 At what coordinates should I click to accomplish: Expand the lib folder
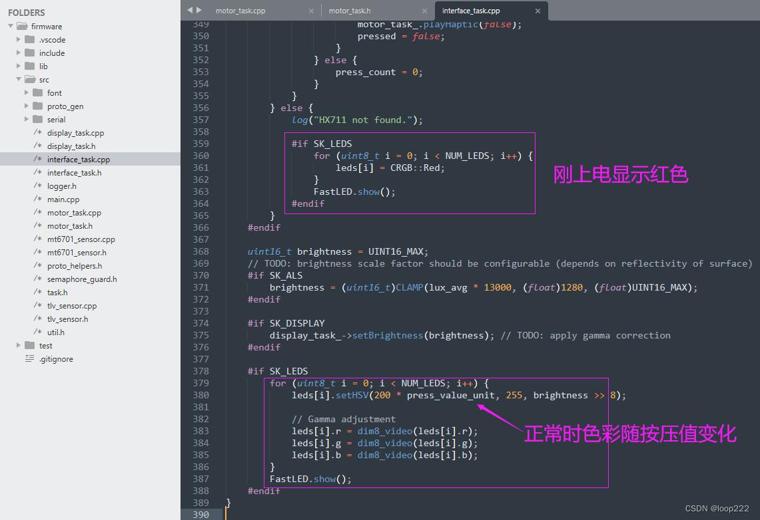click(x=18, y=66)
